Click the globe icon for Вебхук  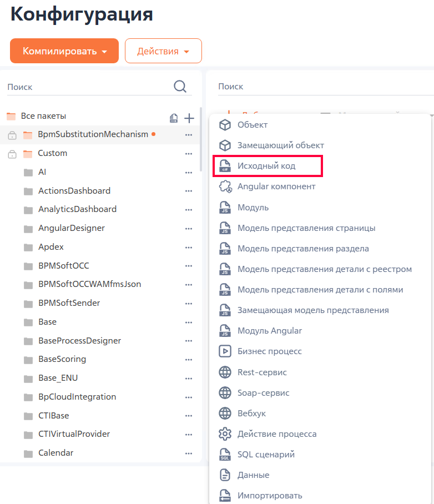coord(225,414)
